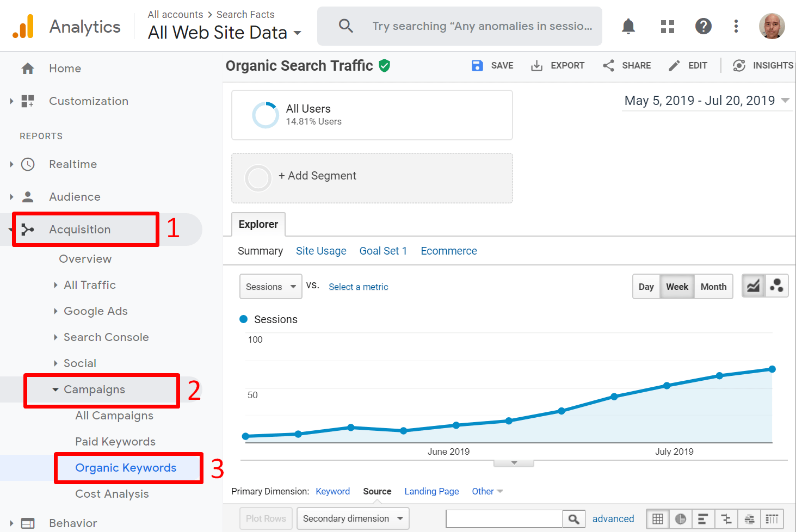Screen dimensions: 796x532
Task: Open the Sessions metric dropdown
Action: pos(270,287)
